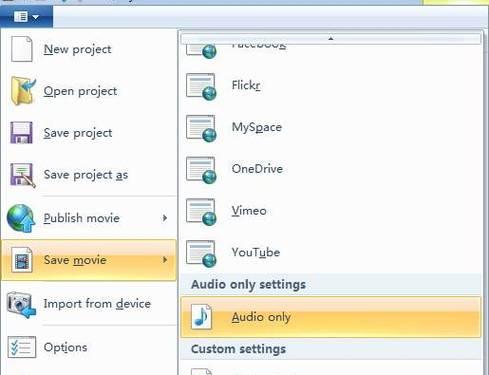Choose MySpace from the save list
This screenshot has height=375, width=489.
(331, 128)
